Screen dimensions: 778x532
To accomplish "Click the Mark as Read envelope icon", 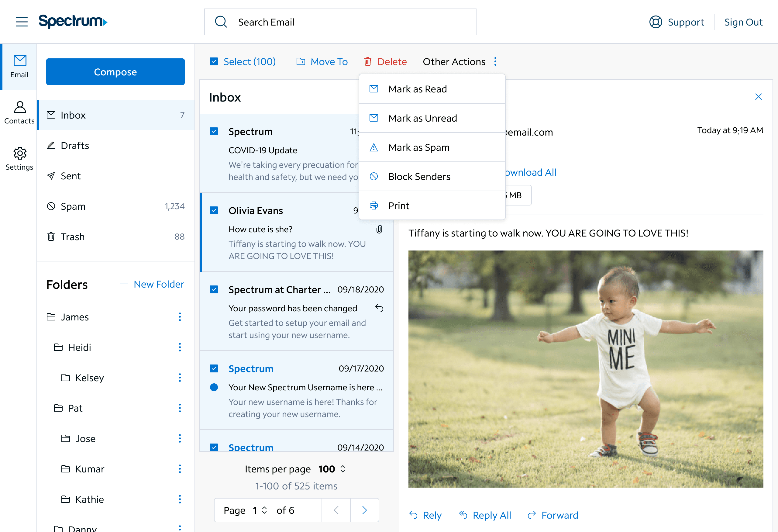I will coord(374,89).
